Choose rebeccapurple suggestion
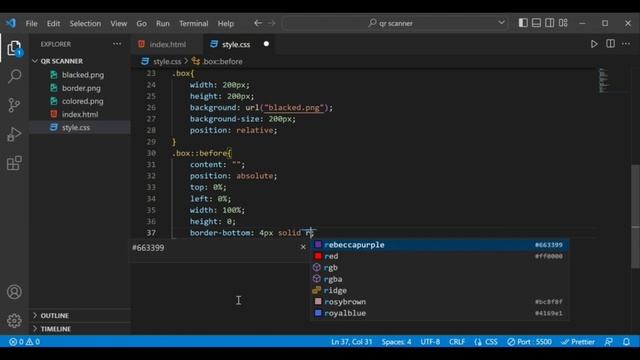This screenshot has width=640, height=360. [439, 244]
